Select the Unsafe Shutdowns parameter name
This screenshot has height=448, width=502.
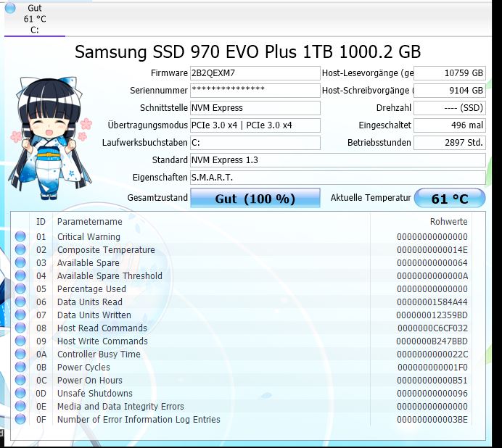point(95,394)
